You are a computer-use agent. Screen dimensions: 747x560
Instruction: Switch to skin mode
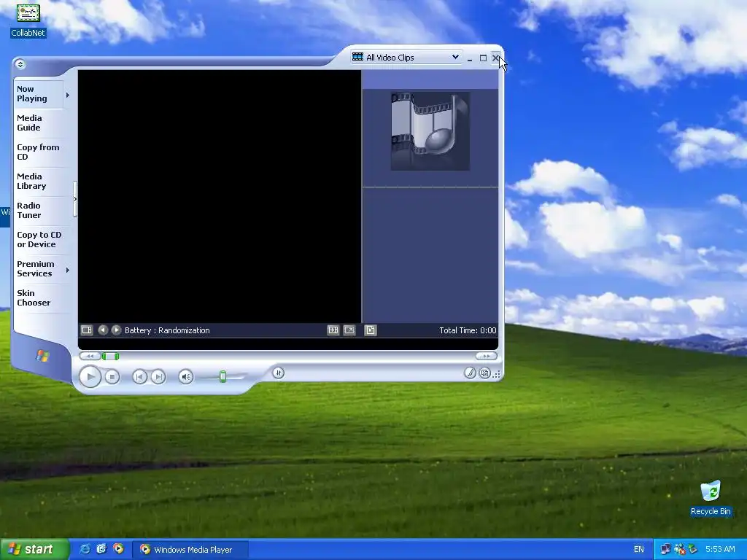pos(484,373)
